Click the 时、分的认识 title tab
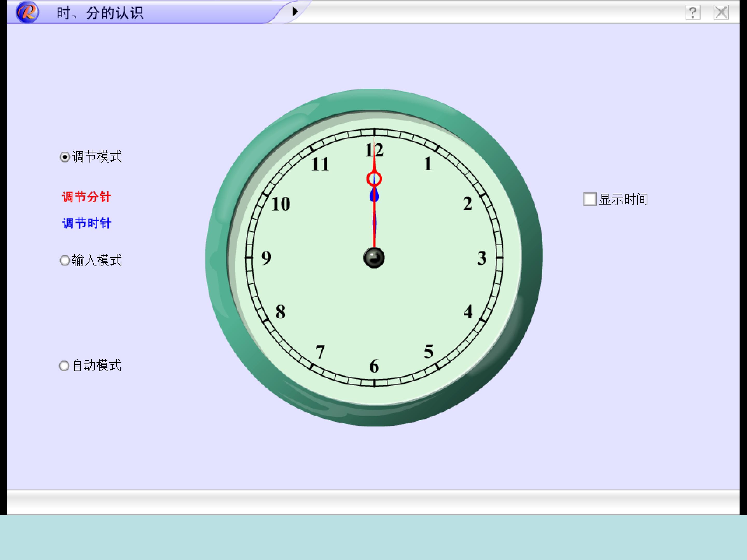Screen dimensions: 747x560 click(x=100, y=13)
